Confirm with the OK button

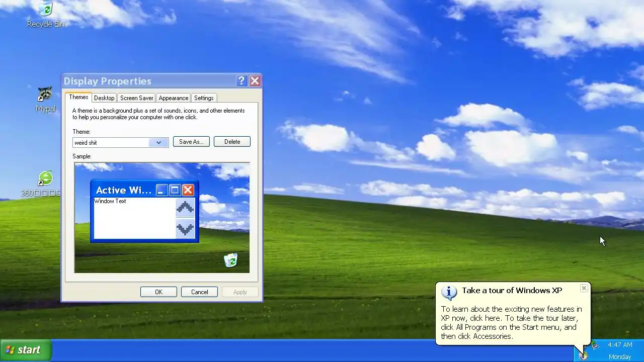pos(158,292)
